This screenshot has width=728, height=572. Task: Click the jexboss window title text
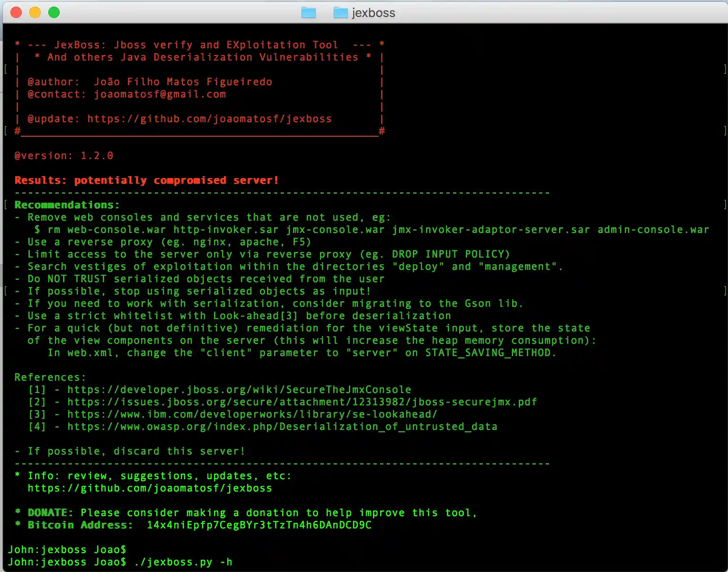click(x=373, y=13)
